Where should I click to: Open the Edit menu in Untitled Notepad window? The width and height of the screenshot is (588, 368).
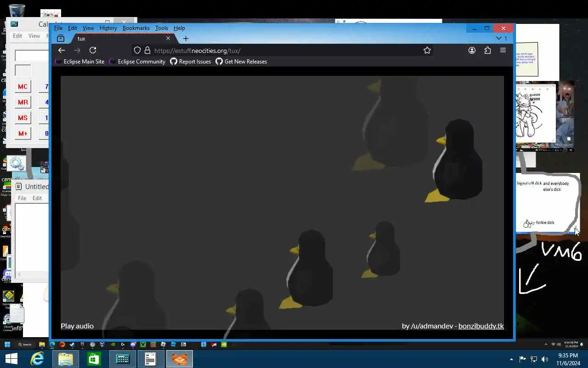pos(37,198)
